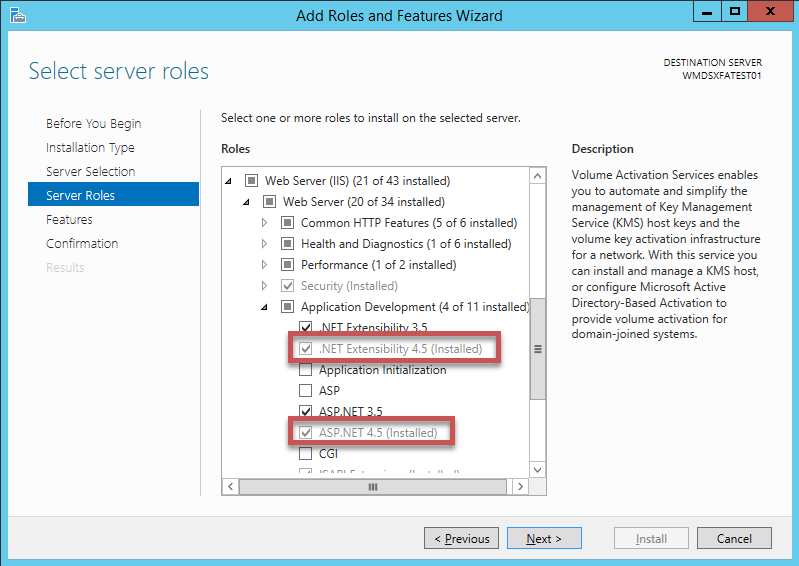Collapse the Application Development node
Image resolution: width=799 pixels, height=566 pixels.
(264, 307)
